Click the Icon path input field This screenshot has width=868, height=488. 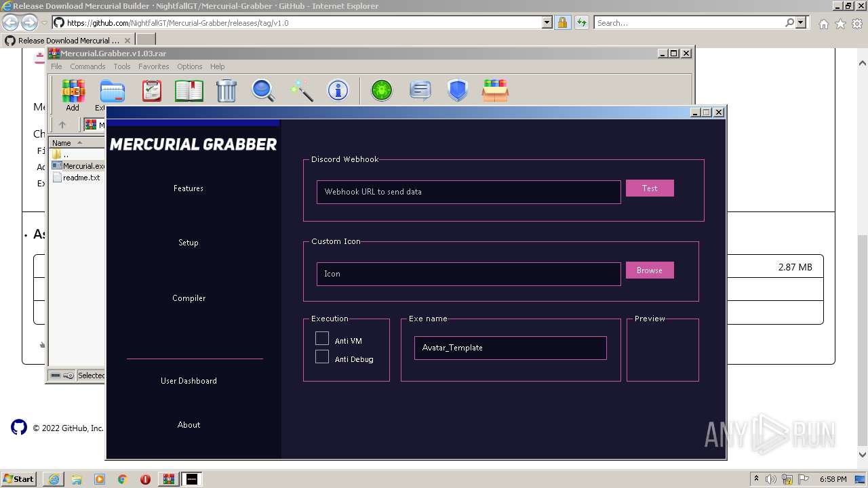click(x=469, y=274)
